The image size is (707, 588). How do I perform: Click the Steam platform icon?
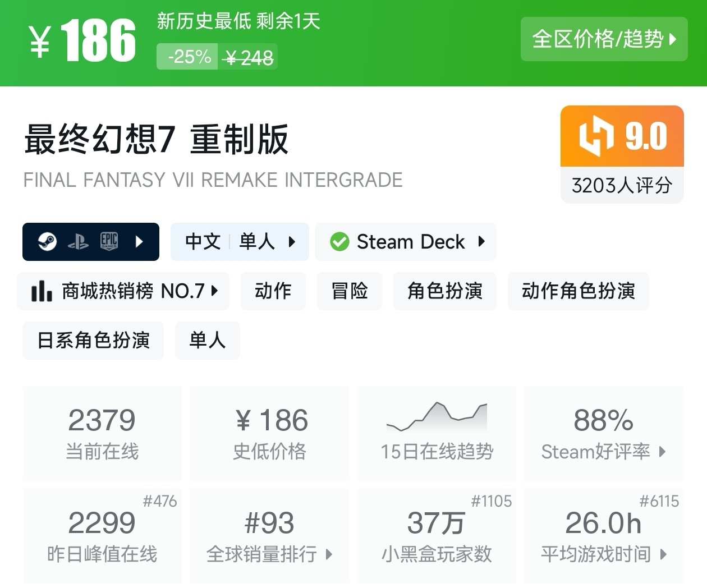pyautogui.click(x=47, y=242)
